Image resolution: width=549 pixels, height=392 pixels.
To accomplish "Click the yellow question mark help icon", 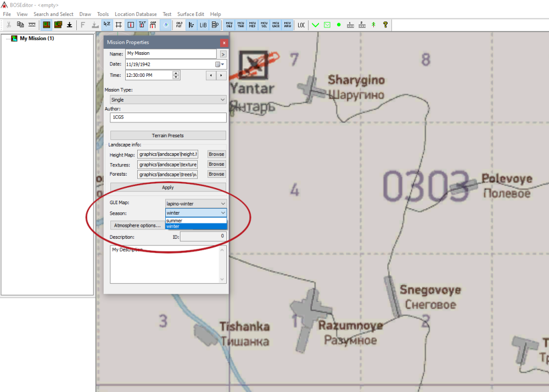I will coord(385,25).
